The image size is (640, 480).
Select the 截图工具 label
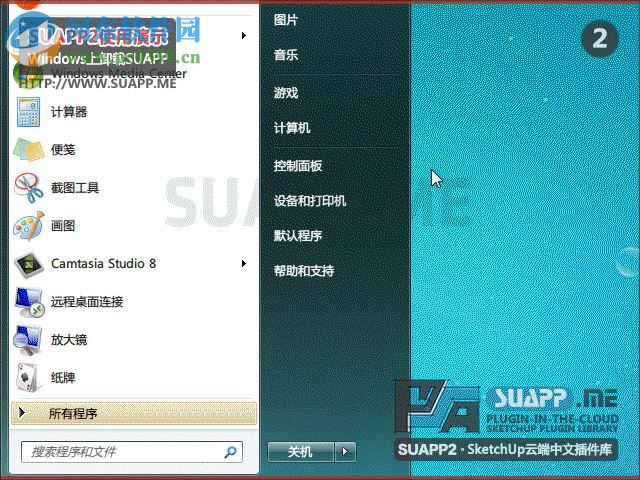[x=75, y=188]
